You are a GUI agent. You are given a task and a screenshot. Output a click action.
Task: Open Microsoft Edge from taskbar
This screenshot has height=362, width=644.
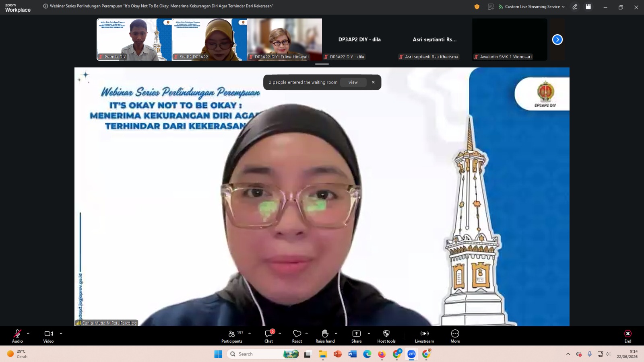(367, 354)
